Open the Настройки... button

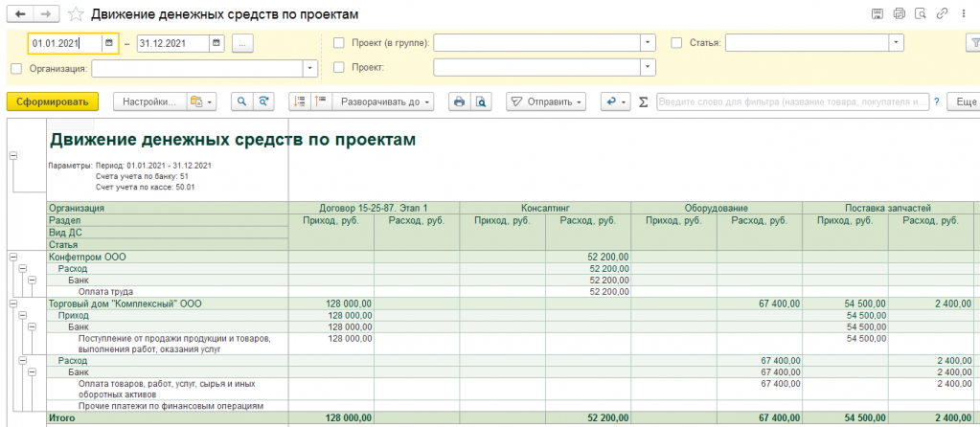tap(150, 101)
